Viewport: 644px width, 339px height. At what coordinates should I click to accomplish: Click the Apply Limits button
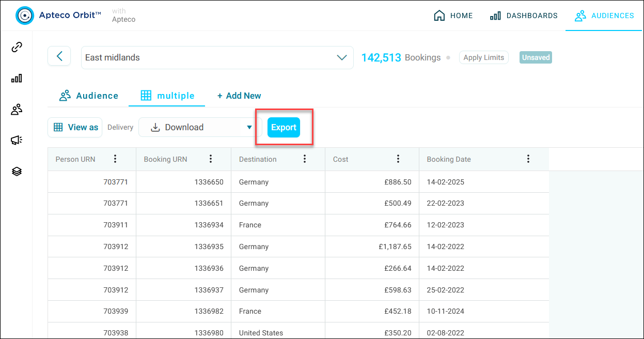click(483, 57)
